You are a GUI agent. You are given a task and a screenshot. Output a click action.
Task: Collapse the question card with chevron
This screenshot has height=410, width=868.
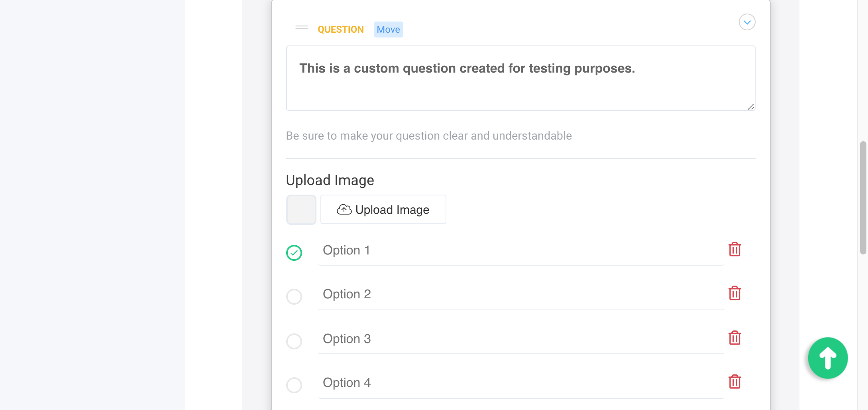[x=747, y=22]
